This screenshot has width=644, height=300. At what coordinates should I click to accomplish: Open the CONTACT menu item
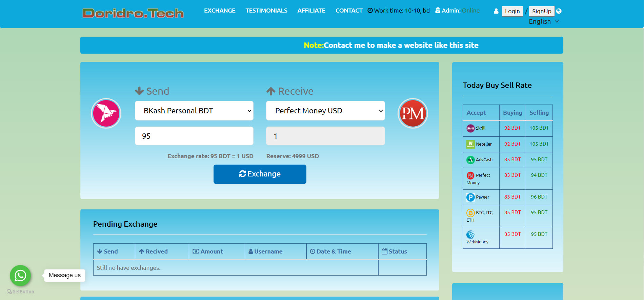(349, 11)
